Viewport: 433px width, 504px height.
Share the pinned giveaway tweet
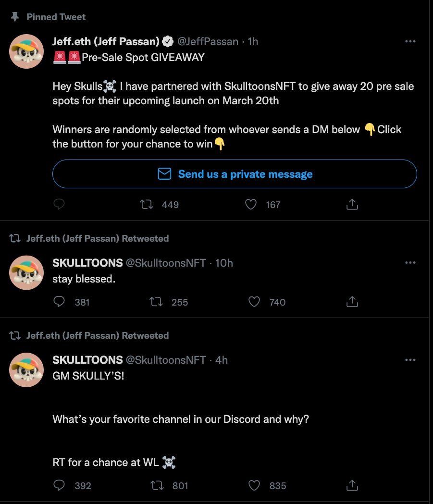click(352, 205)
